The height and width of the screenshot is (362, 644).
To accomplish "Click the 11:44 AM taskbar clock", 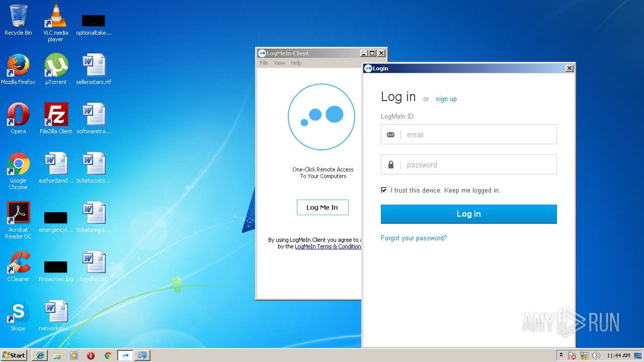I will tap(618, 355).
